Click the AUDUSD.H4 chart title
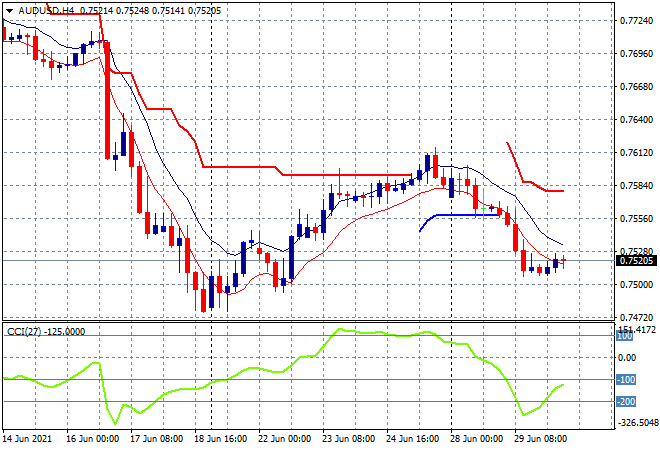Screen dimensions: 660x450 point(46,11)
